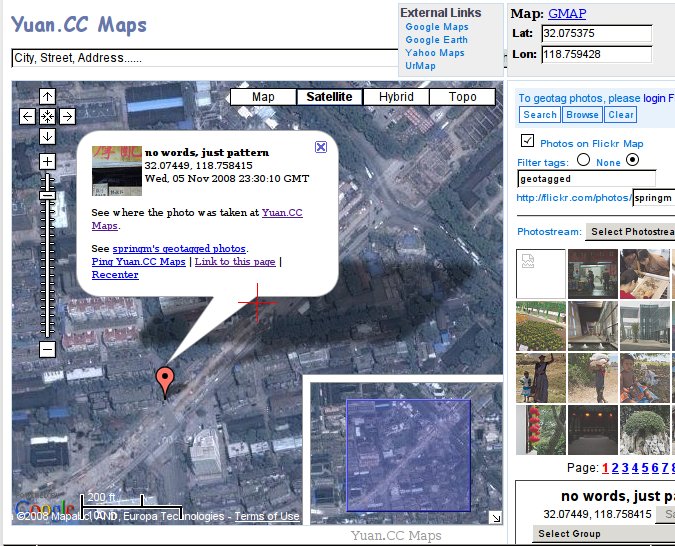Viewport: 675px width, 546px height.
Task: Uncheck Photos on Flickr Map checkbox
Action: 528,142
